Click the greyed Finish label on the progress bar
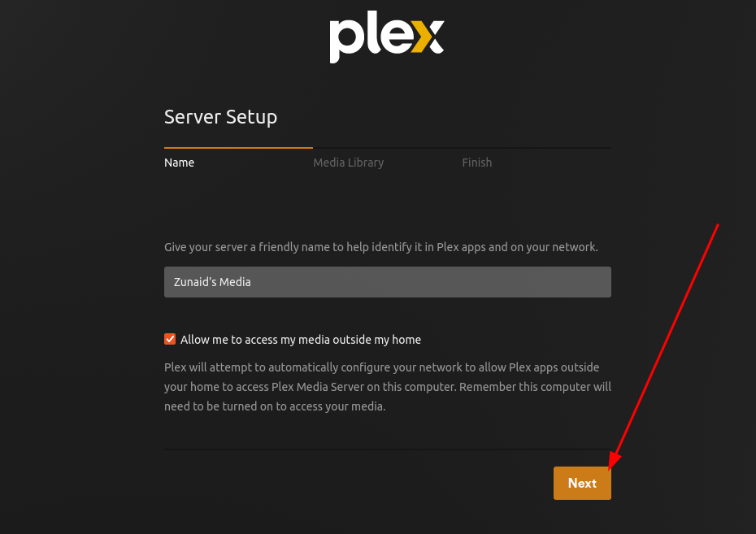The image size is (756, 534). [476, 163]
